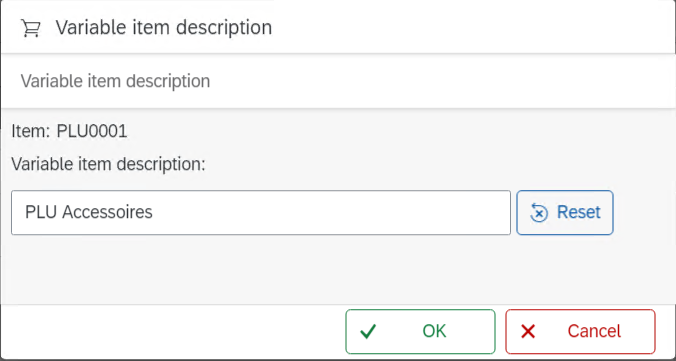
Task: Click the Item: PLU0001 label
Action: click(69, 131)
